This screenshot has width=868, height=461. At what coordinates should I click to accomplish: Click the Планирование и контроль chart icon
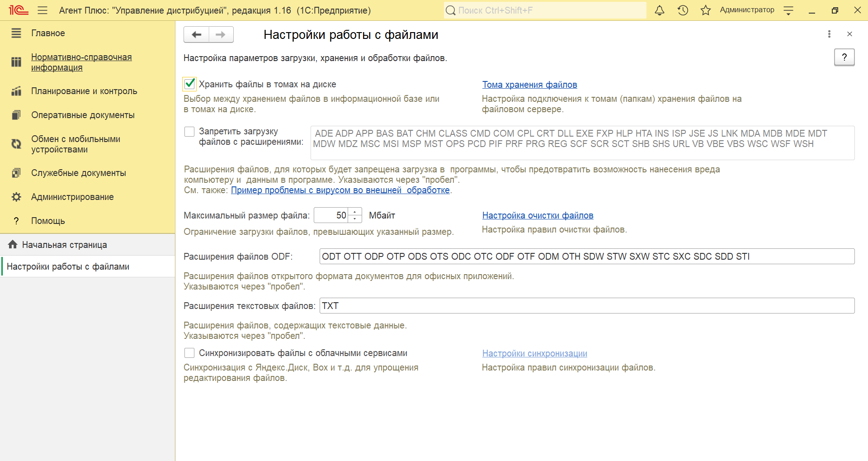16,91
